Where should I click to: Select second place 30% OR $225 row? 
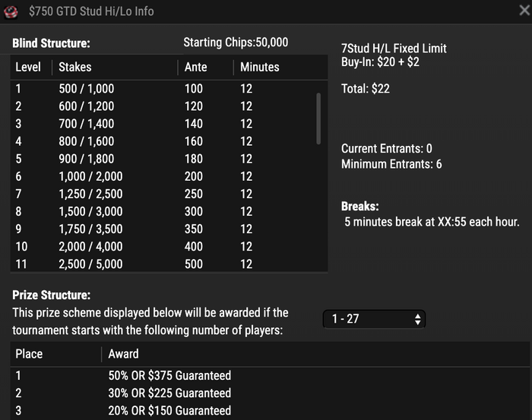(x=271, y=393)
